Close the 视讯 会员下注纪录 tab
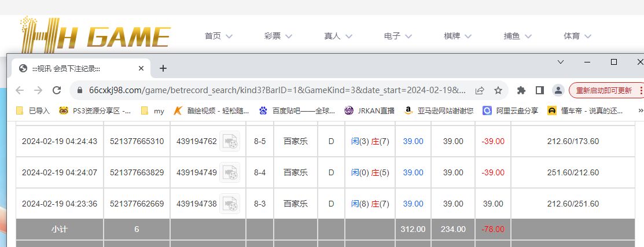 pos(141,68)
